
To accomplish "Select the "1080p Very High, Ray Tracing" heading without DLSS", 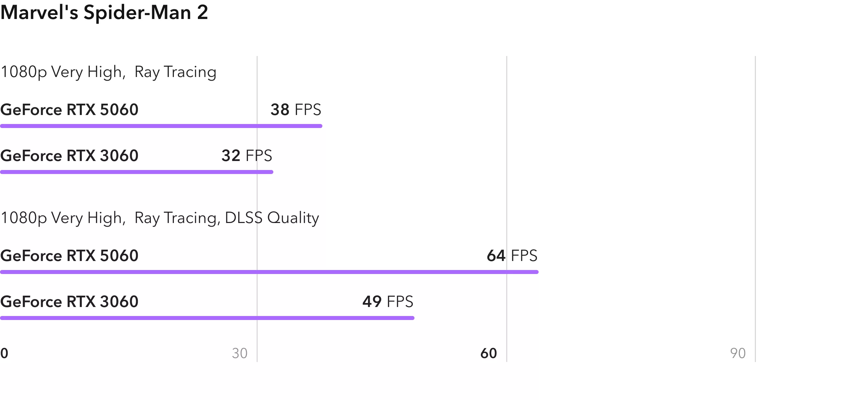I will tap(108, 72).
